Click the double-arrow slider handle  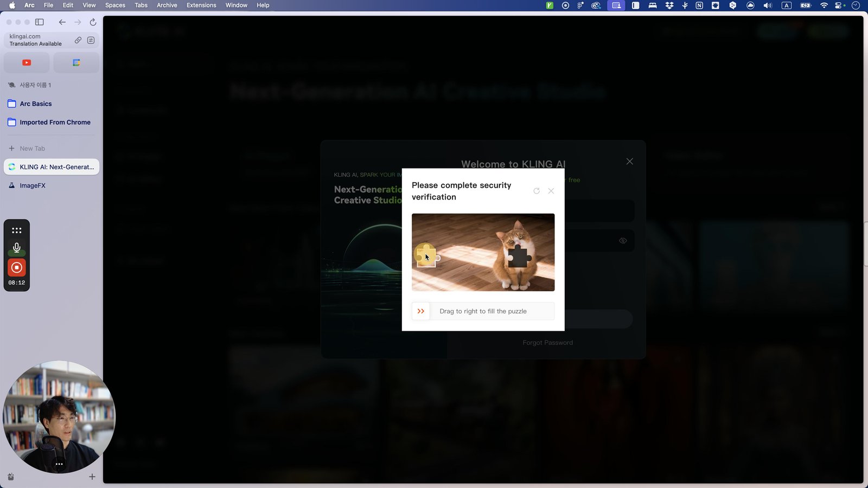pyautogui.click(x=421, y=311)
